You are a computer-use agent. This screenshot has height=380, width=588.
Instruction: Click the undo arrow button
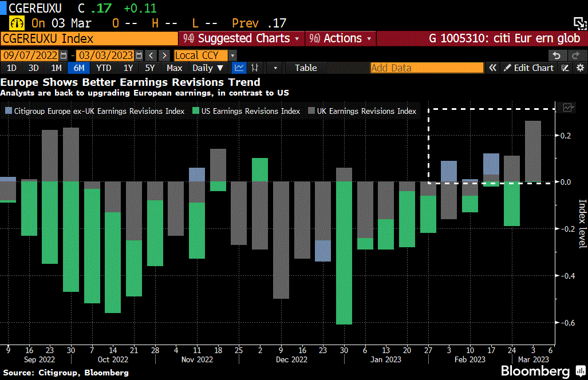point(557,56)
